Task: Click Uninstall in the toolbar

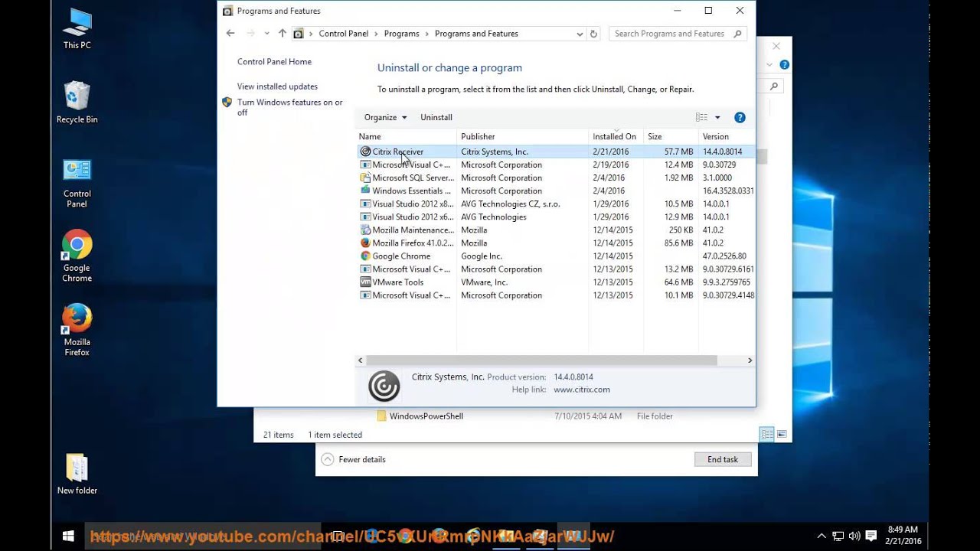Action: [436, 117]
